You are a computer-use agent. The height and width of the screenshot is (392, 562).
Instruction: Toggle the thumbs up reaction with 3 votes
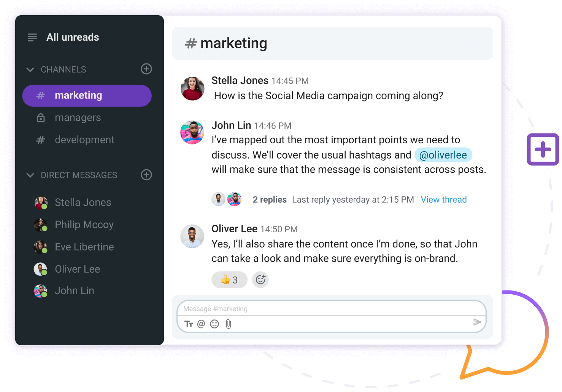(x=229, y=280)
